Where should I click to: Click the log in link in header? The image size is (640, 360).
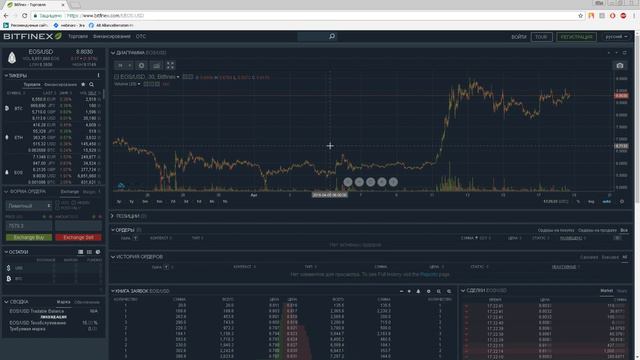click(x=519, y=37)
